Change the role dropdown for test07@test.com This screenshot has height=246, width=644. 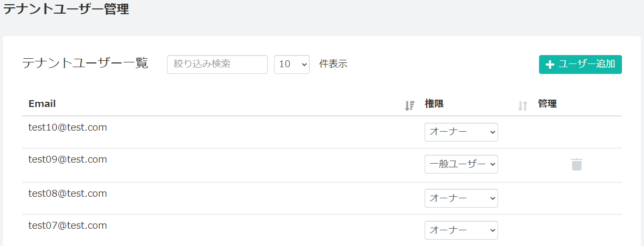[461, 230]
